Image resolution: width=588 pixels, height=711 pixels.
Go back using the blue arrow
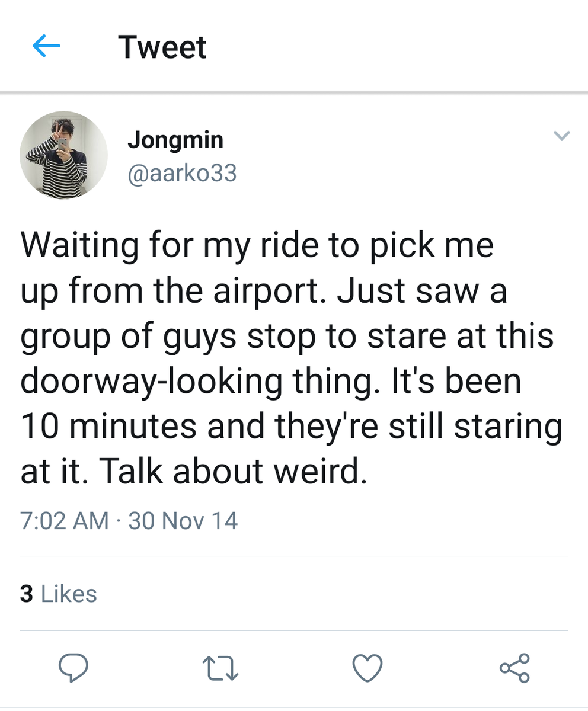(x=46, y=46)
